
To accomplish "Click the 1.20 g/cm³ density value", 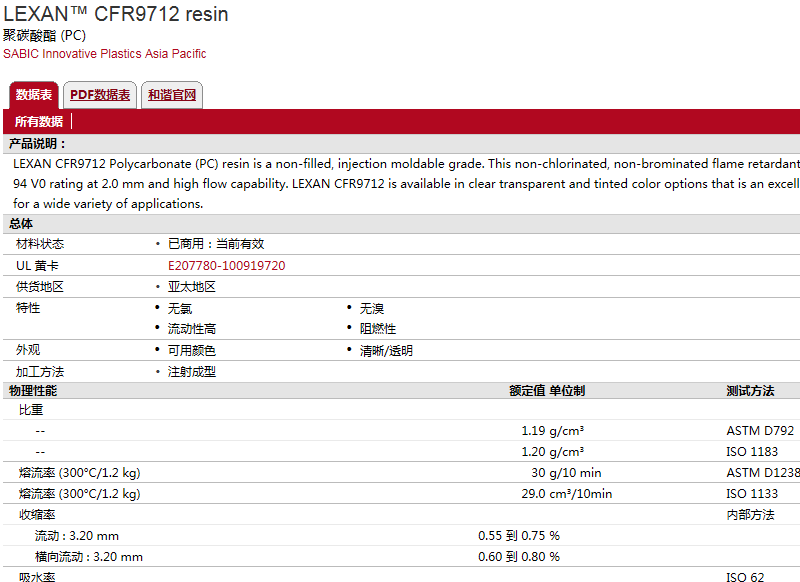I will pos(553,452).
